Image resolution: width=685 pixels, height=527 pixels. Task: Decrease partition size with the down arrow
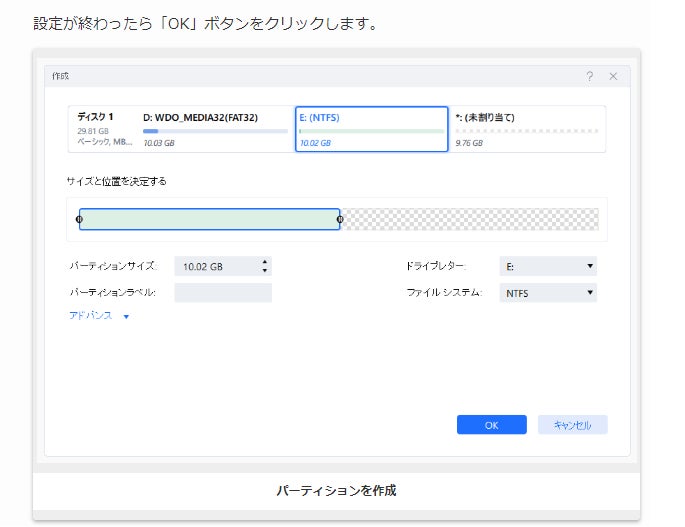click(x=265, y=271)
